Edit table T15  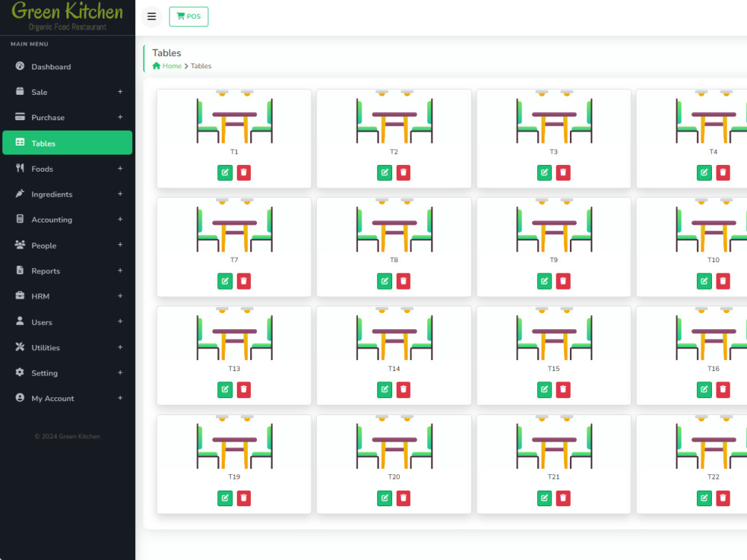pos(545,390)
